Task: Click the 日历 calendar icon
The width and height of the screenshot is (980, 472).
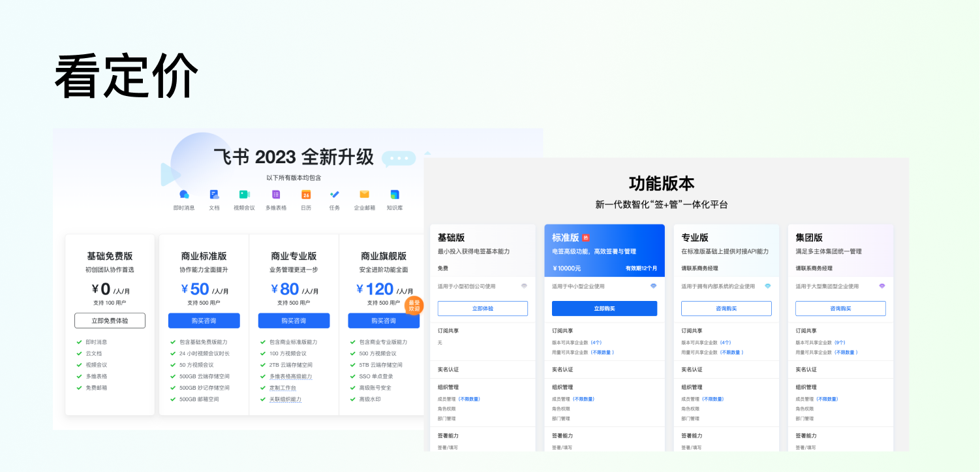Action: click(306, 195)
